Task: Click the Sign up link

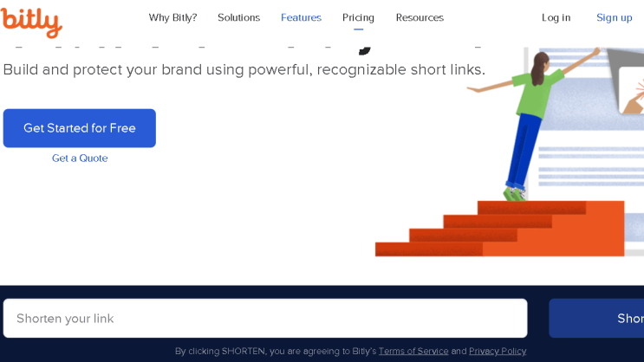Action: [614, 17]
